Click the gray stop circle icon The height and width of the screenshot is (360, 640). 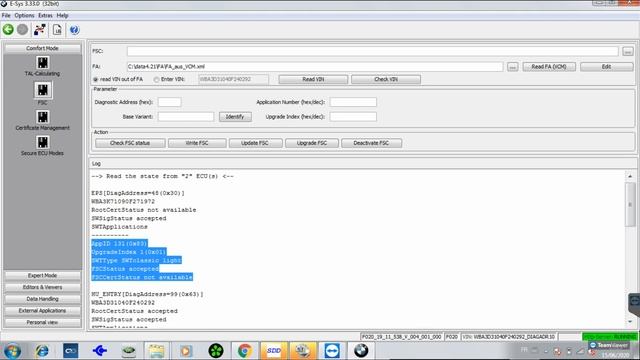23,30
